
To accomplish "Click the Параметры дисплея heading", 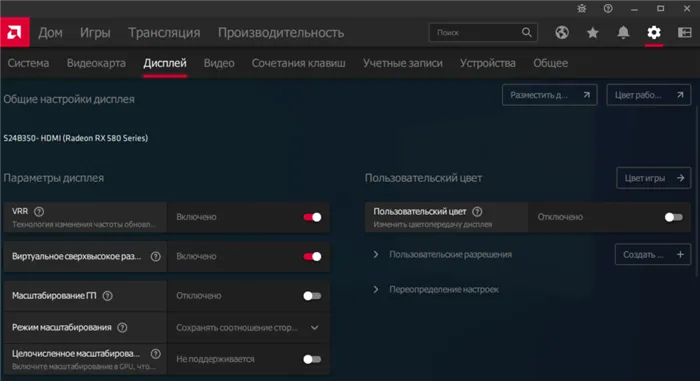I will pyautogui.click(x=54, y=178).
